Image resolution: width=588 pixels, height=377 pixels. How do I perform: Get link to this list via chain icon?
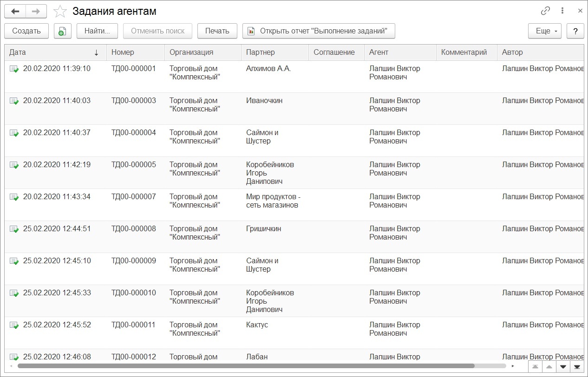coord(545,11)
